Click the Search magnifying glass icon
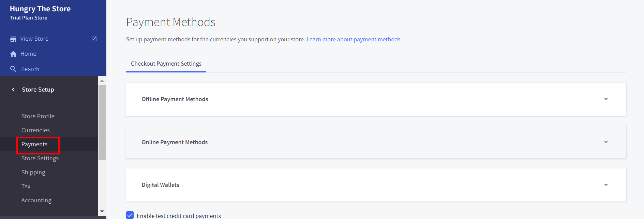The image size is (644, 219). tap(13, 69)
